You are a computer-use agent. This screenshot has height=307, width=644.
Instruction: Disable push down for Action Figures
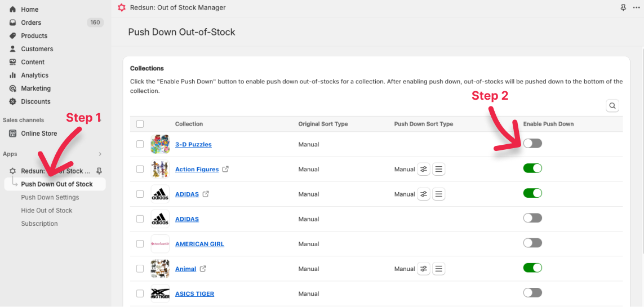coord(532,168)
